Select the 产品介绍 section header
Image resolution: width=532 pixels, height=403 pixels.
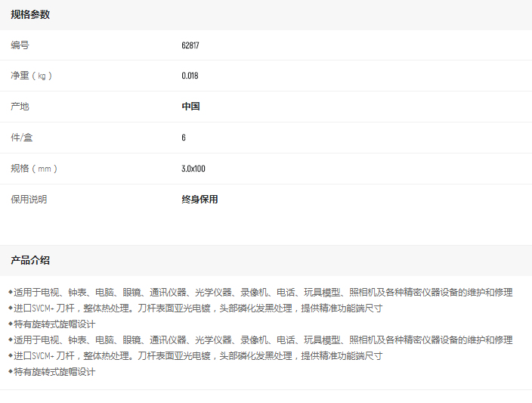pos(30,260)
